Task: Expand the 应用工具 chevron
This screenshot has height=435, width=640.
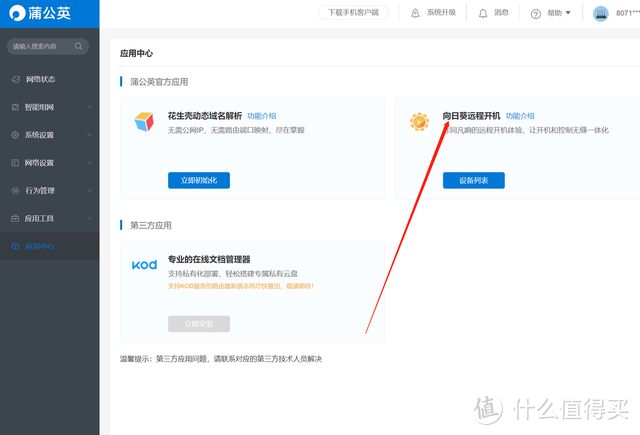Action: [89, 218]
